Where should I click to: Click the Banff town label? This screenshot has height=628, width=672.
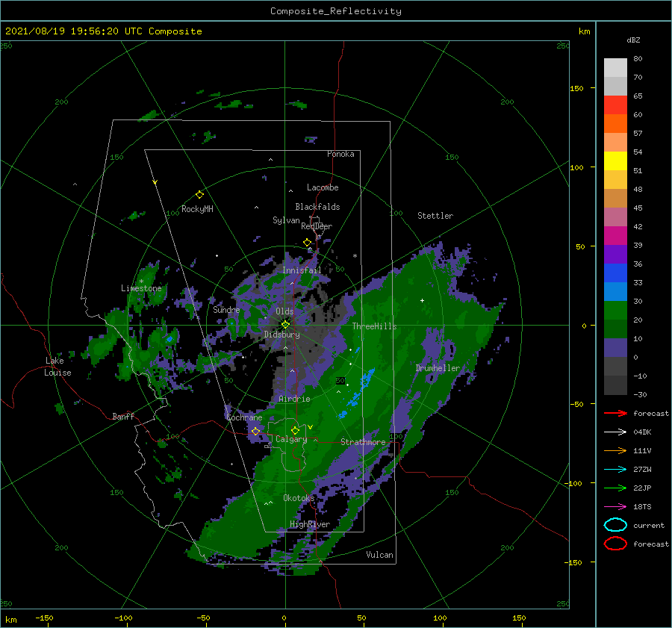click(x=123, y=416)
